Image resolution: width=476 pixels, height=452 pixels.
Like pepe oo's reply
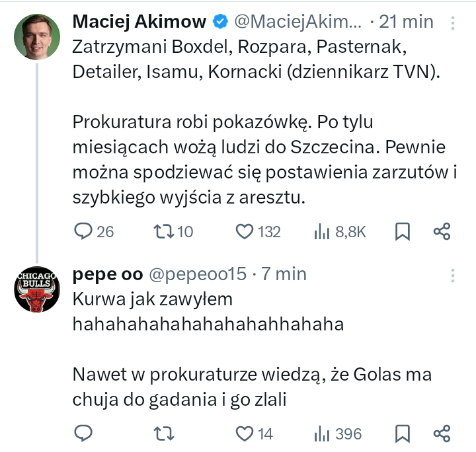pos(245,433)
